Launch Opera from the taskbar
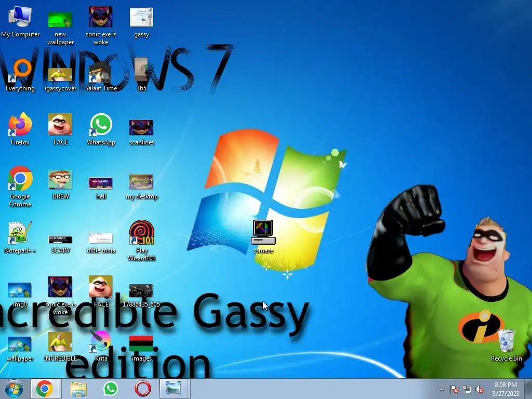Screen dimensions: 532x399 pyautogui.click(x=143, y=389)
